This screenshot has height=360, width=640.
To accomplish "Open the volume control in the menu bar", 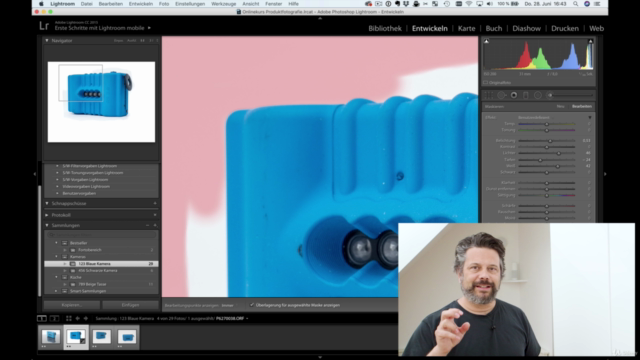I will click(x=489, y=4).
